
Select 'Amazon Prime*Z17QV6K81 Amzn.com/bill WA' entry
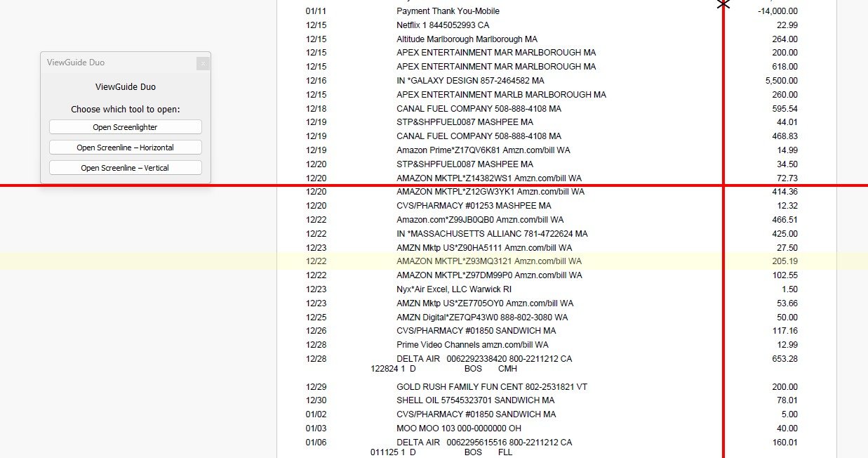pos(483,150)
